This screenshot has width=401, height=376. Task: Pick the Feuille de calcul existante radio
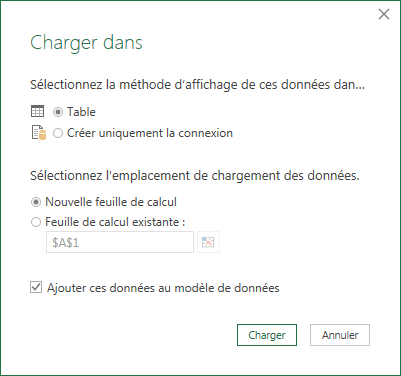click(x=36, y=222)
